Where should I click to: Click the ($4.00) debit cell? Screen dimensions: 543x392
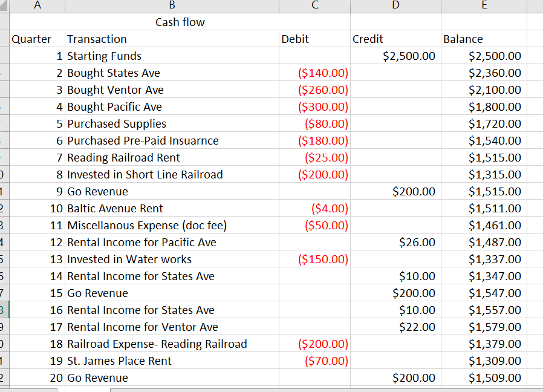tap(314, 208)
